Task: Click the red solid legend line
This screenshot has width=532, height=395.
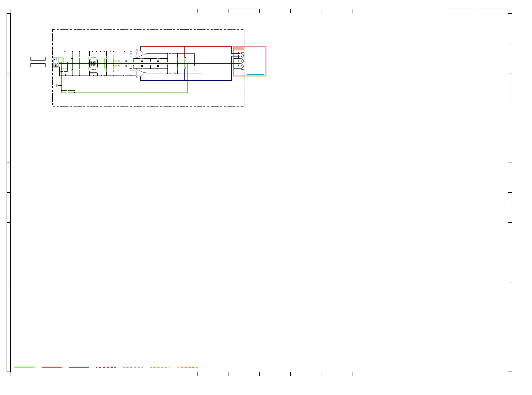Action: [x=52, y=367]
